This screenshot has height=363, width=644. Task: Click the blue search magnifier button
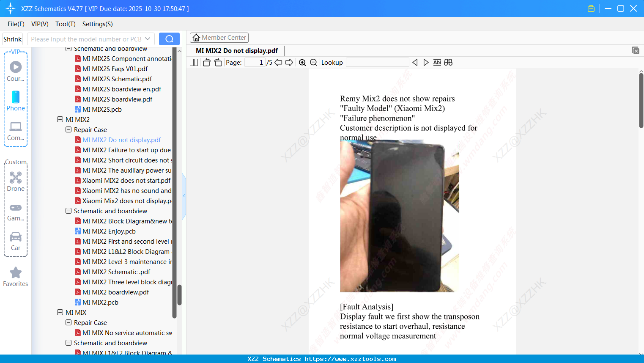(169, 38)
